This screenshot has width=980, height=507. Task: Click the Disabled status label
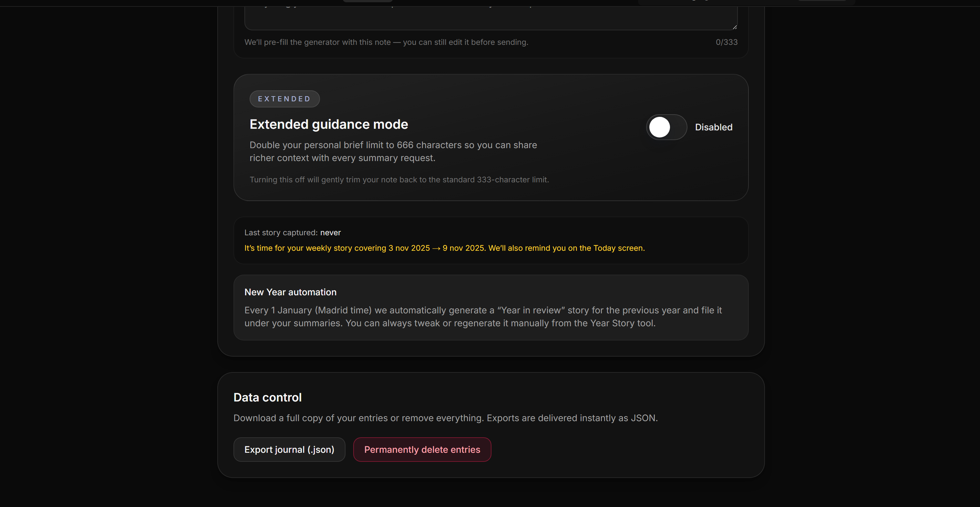click(713, 127)
